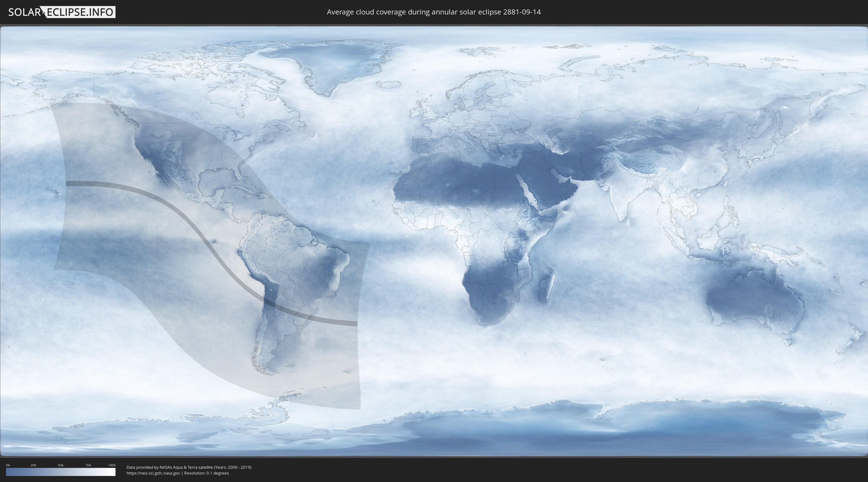Click the cloud coverage gradient legend bar

point(61,472)
